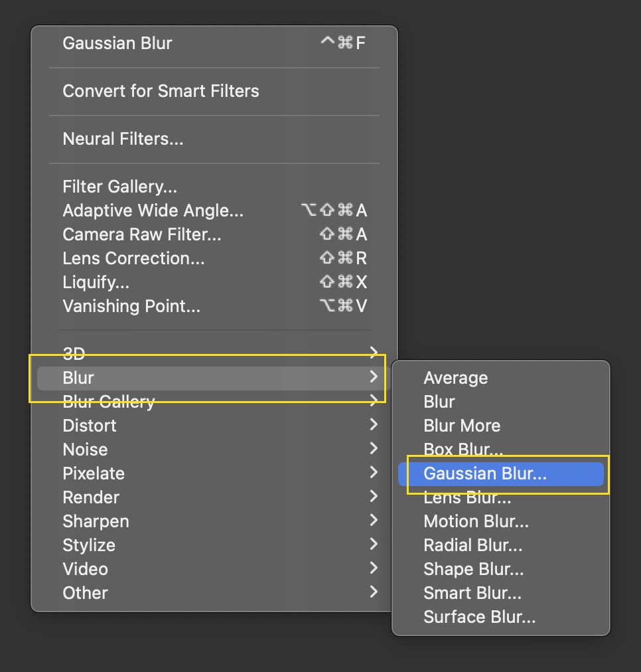
Task: Open Neural Filters
Action: 123,139
